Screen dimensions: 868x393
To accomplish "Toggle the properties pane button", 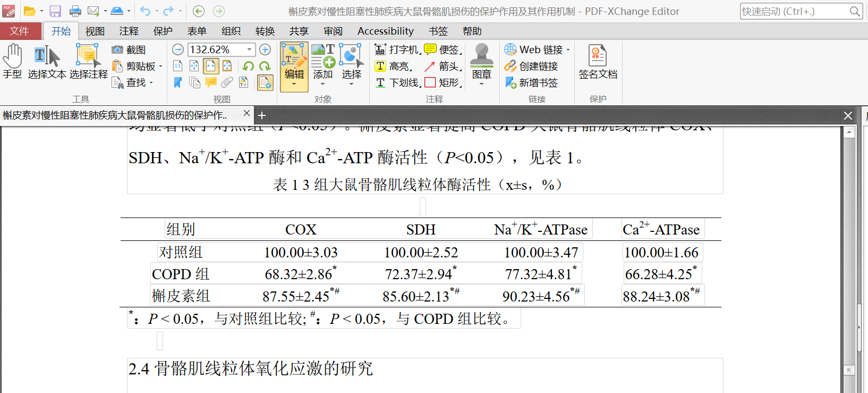I will tap(265, 82).
